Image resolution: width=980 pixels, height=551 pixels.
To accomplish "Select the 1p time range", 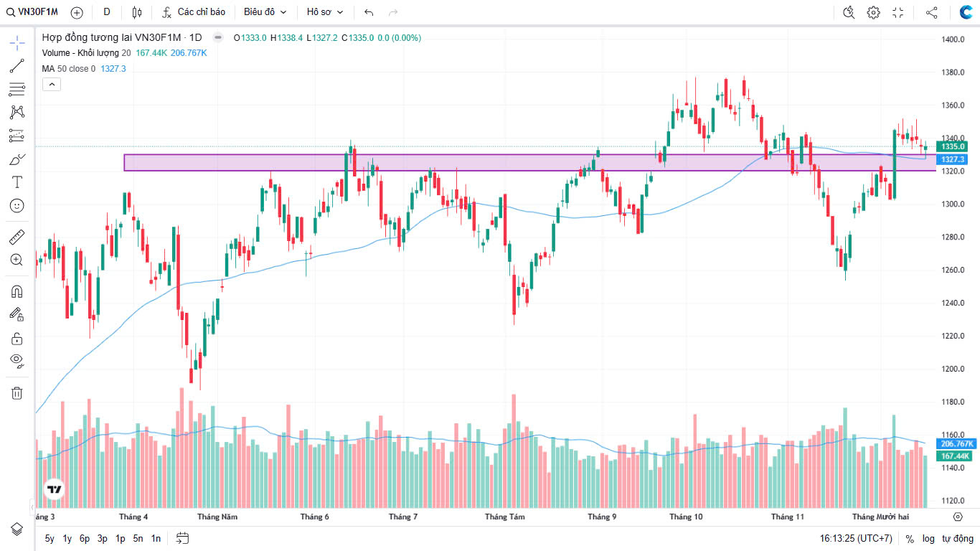I will [x=121, y=538].
